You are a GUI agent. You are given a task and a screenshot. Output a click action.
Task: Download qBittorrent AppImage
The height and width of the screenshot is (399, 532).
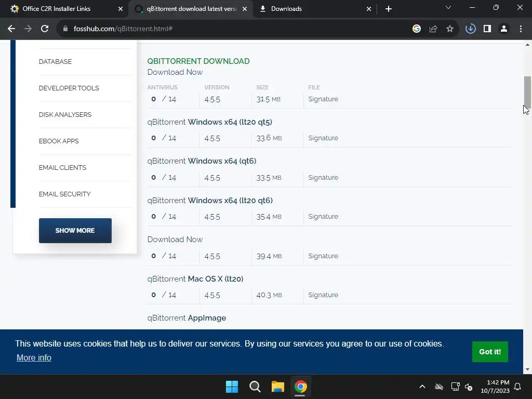[187, 318]
